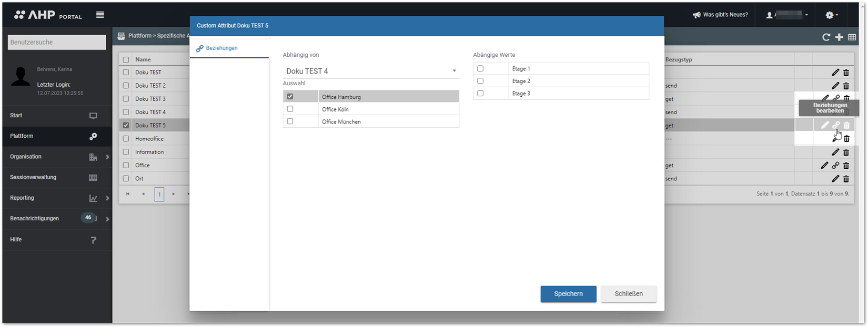Check the Information row checkbox
Viewport: 868px width, 327px height.
[126, 152]
